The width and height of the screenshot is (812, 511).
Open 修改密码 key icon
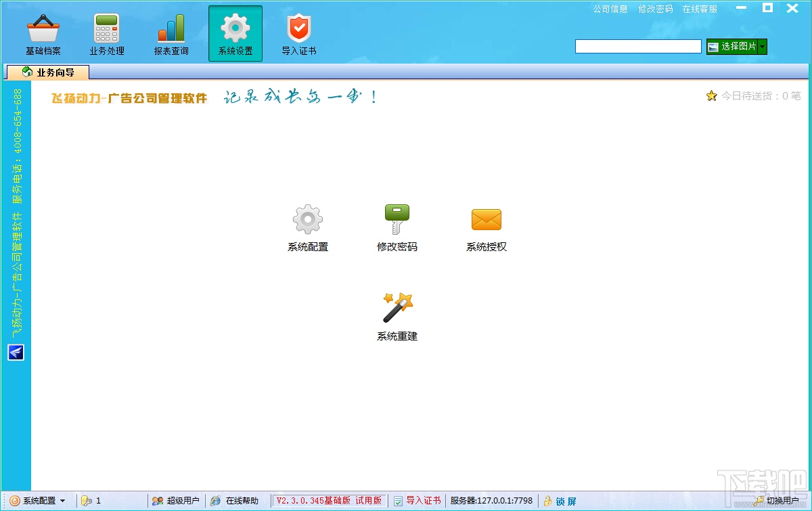397,219
